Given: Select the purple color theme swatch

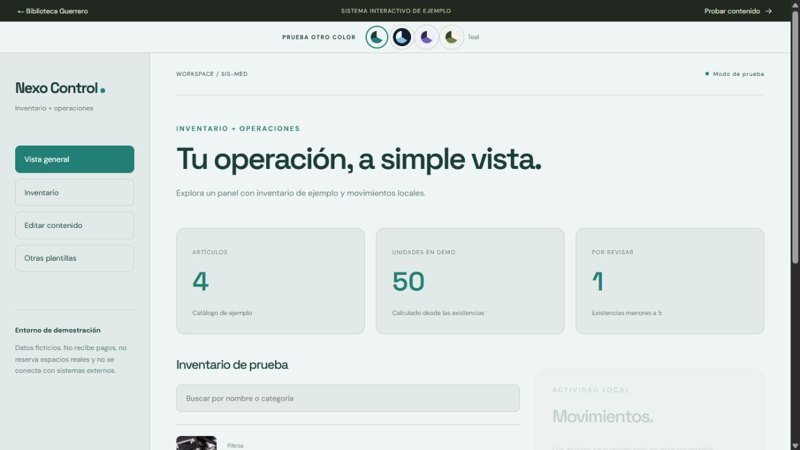Looking at the screenshot, I should pos(427,37).
